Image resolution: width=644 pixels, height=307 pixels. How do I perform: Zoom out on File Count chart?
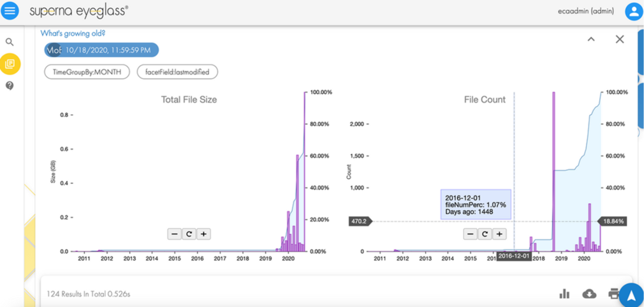[470, 234]
